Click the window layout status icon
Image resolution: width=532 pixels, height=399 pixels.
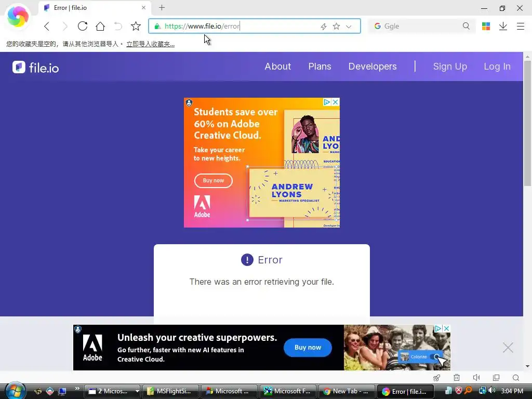click(496, 378)
